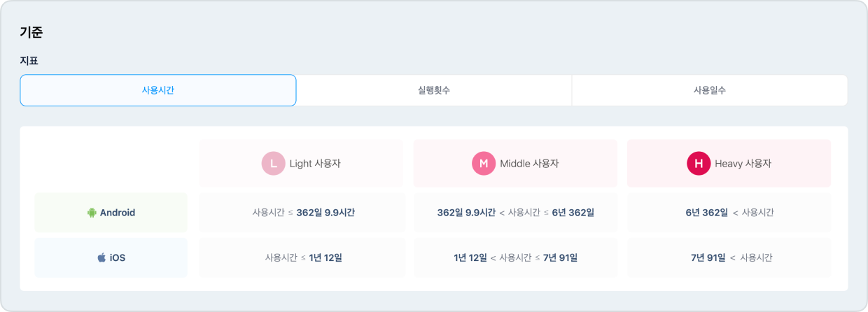Switch to the 실행횟수 tab
Viewport: 868px width, 312px height.
tap(434, 90)
